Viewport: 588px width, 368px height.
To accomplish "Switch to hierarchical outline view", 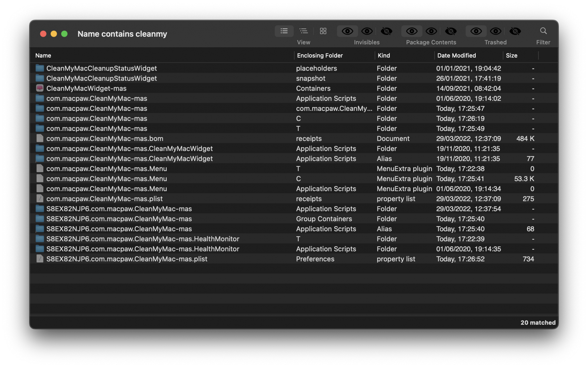I will 303,31.
